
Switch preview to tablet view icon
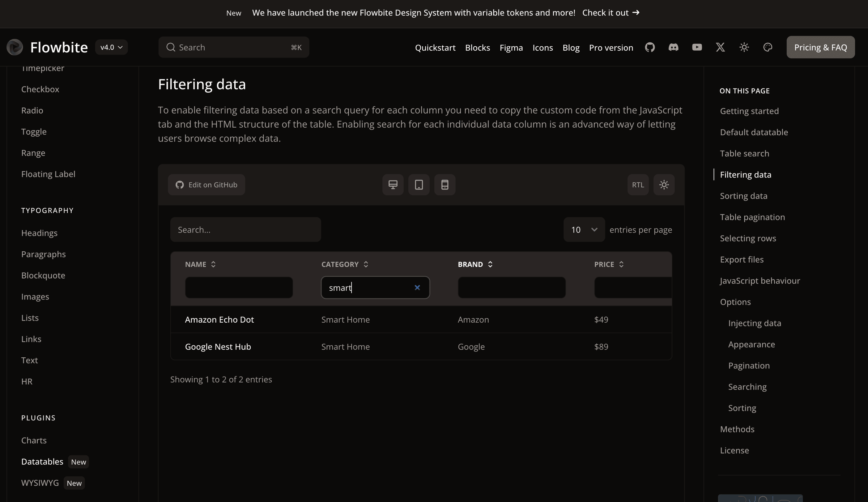(x=419, y=185)
